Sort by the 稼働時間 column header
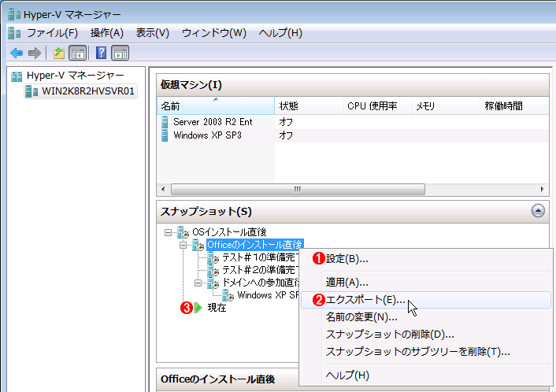The height and width of the screenshot is (392, 556). (514, 106)
